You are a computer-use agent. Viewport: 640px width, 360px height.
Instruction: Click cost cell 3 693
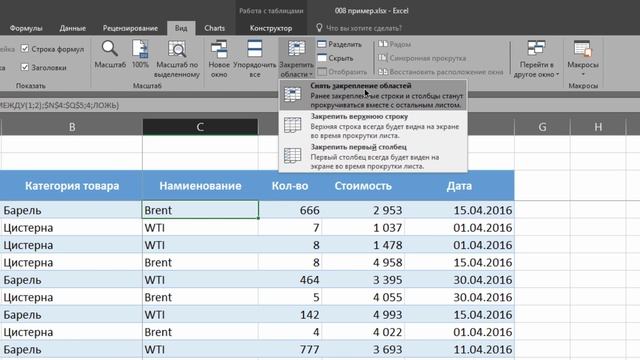tap(363, 350)
